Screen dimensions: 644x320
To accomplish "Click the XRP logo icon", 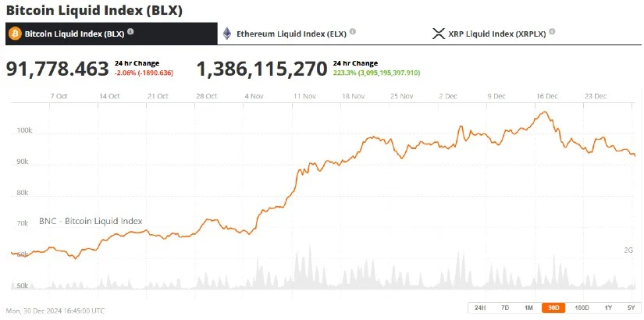I will (438, 34).
